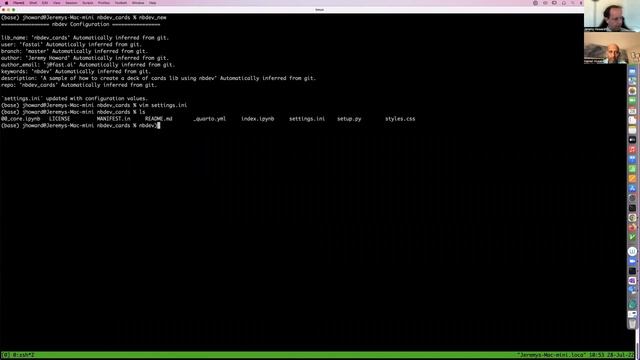Click the 'vim settings.ini' command line
The height and width of the screenshot is (360, 640).
pos(163,105)
